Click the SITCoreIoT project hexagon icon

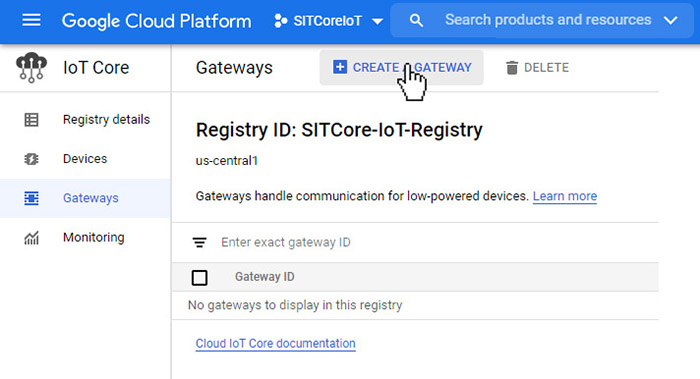point(280,21)
